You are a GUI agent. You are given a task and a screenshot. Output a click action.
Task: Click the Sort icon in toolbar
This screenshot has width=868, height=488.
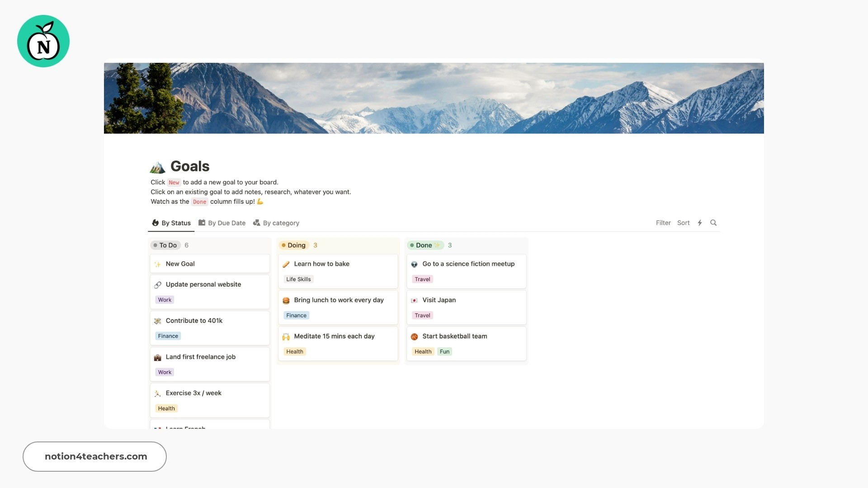pos(683,223)
